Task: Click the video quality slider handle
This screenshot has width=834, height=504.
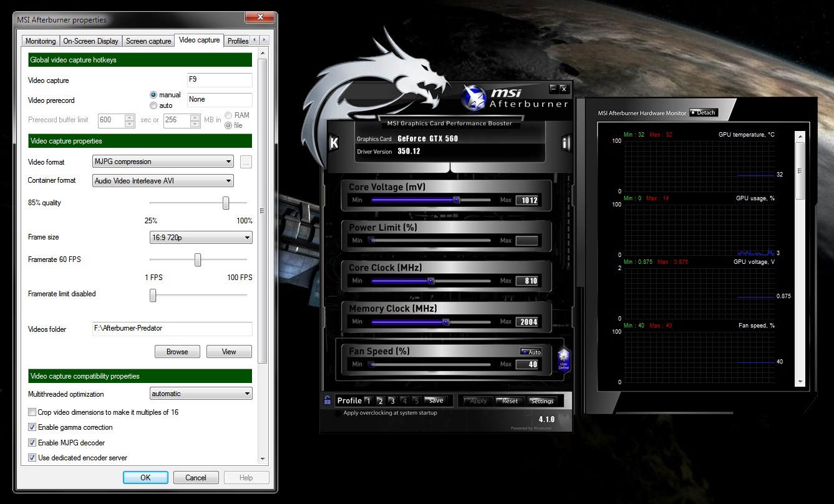Action: [226, 203]
